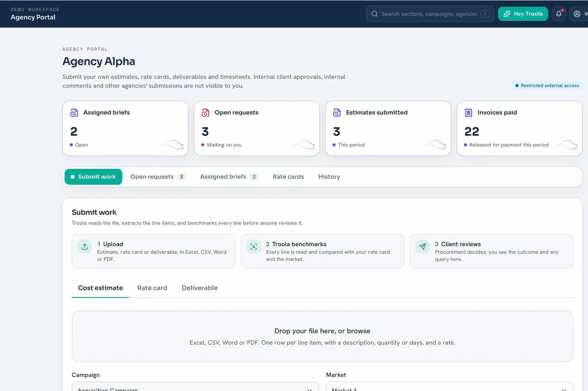This screenshot has height=391, width=588.
Task: Click the Assigned briefs card icon
Action: pyautogui.click(x=74, y=113)
